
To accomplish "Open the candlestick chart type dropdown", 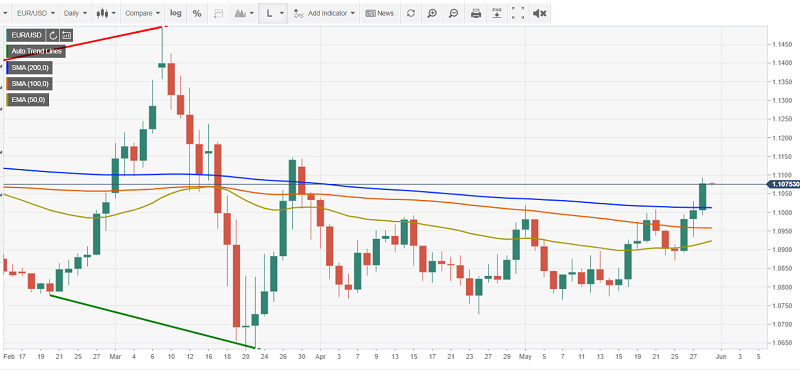I will click(106, 13).
